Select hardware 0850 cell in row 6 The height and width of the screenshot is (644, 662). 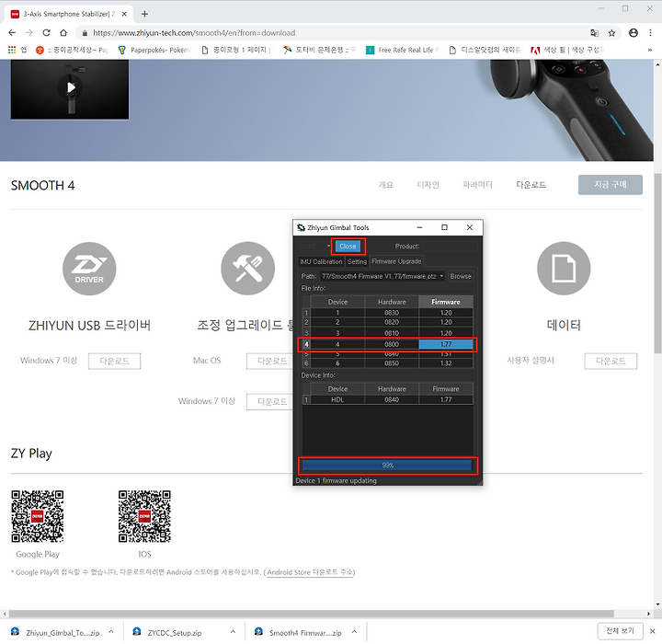coord(392,363)
